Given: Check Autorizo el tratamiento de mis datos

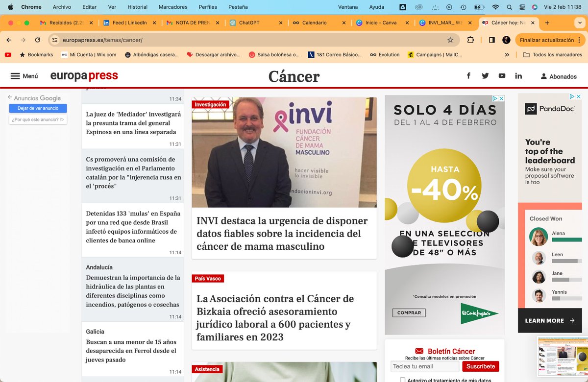Looking at the screenshot, I should 402,380.
